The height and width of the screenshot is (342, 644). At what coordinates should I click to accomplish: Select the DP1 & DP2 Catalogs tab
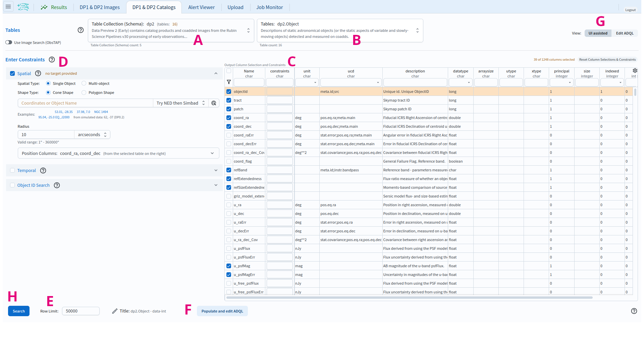click(x=154, y=7)
